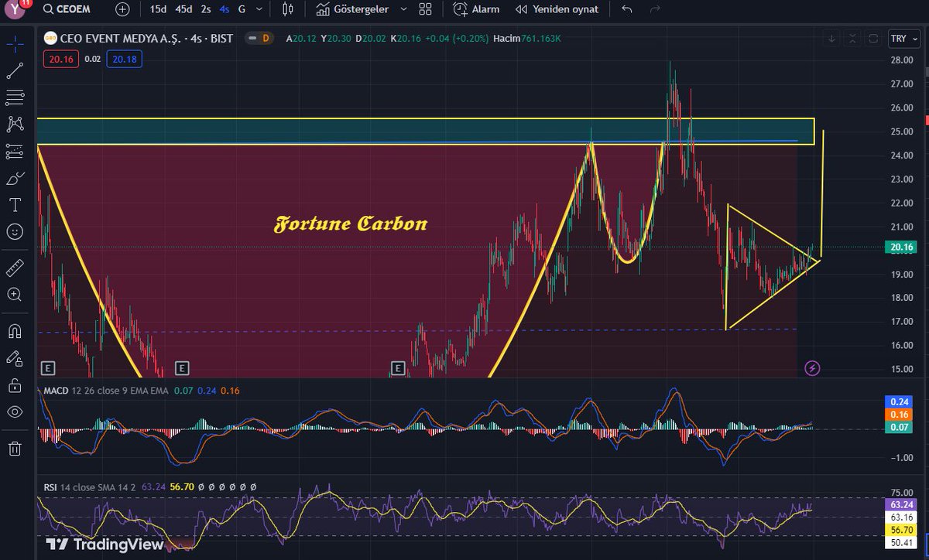Undo the last chart action

click(627, 9)
